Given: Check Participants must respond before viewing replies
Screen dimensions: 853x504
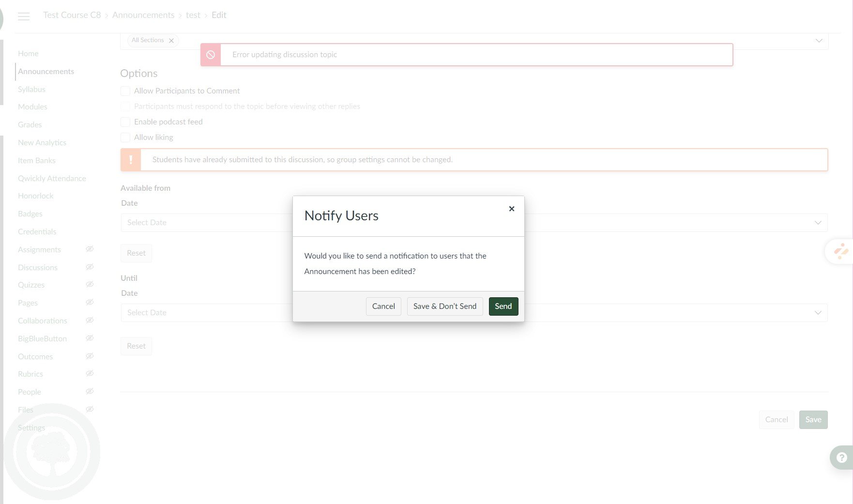Looking at the screenshot, I should (125, 107).
